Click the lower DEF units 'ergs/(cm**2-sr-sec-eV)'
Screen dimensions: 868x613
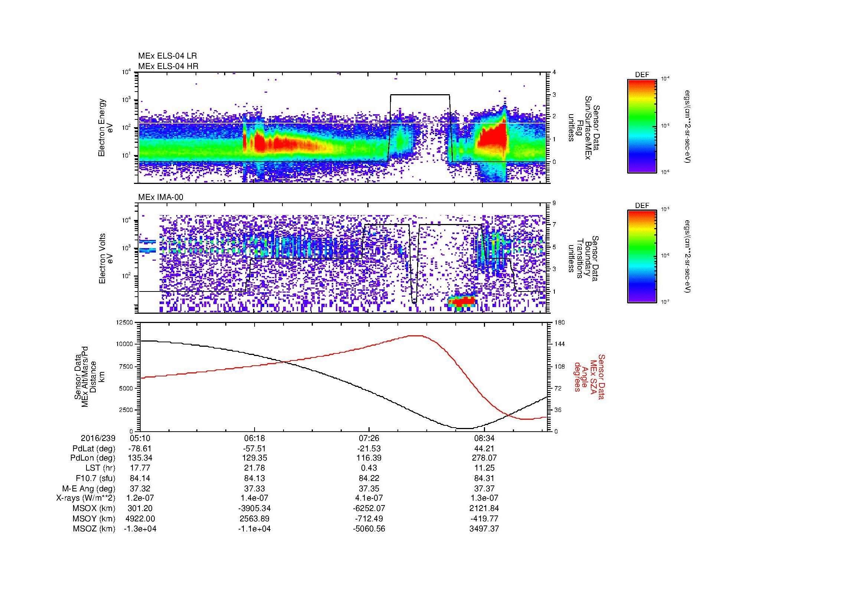(x=688, y=257)
